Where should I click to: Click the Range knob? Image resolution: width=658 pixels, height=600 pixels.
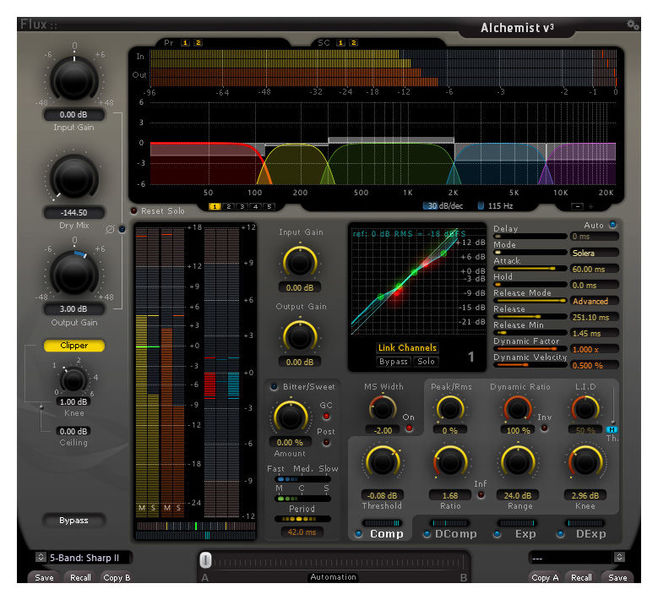pyautogui.click(x=518, y=462)
